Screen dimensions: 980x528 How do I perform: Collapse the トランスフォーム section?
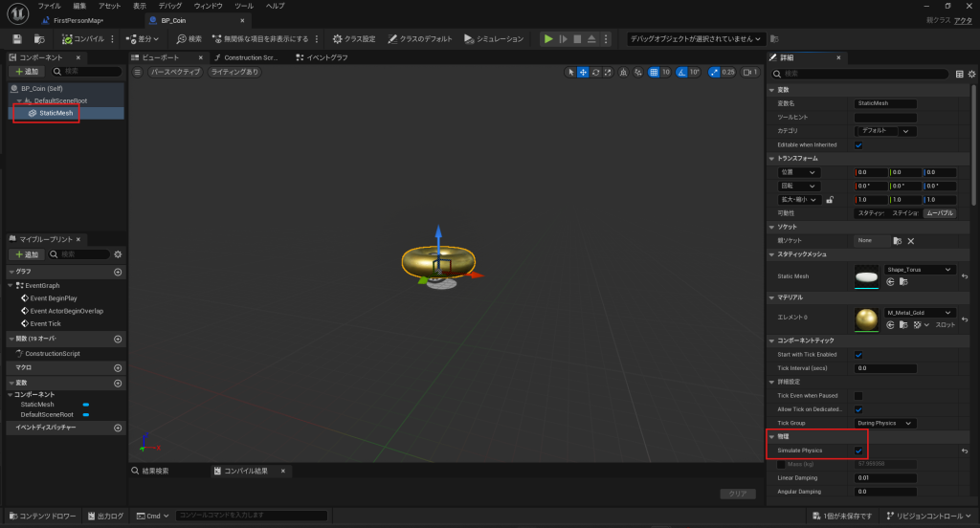772,158
